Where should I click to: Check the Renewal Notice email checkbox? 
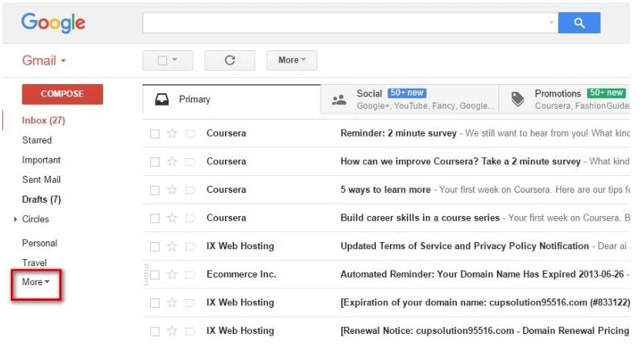coord(155,331)
